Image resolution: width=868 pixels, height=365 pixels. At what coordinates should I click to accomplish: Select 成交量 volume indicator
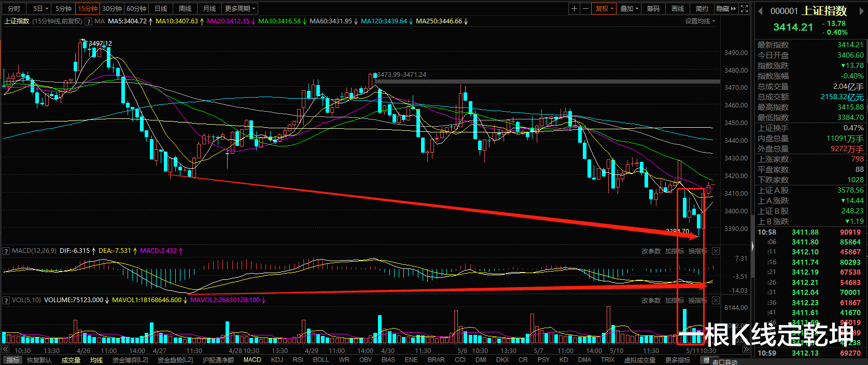point(71,360)
